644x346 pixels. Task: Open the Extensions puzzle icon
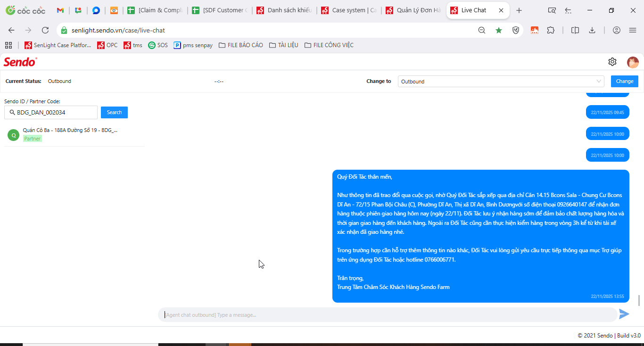point(551,30)
